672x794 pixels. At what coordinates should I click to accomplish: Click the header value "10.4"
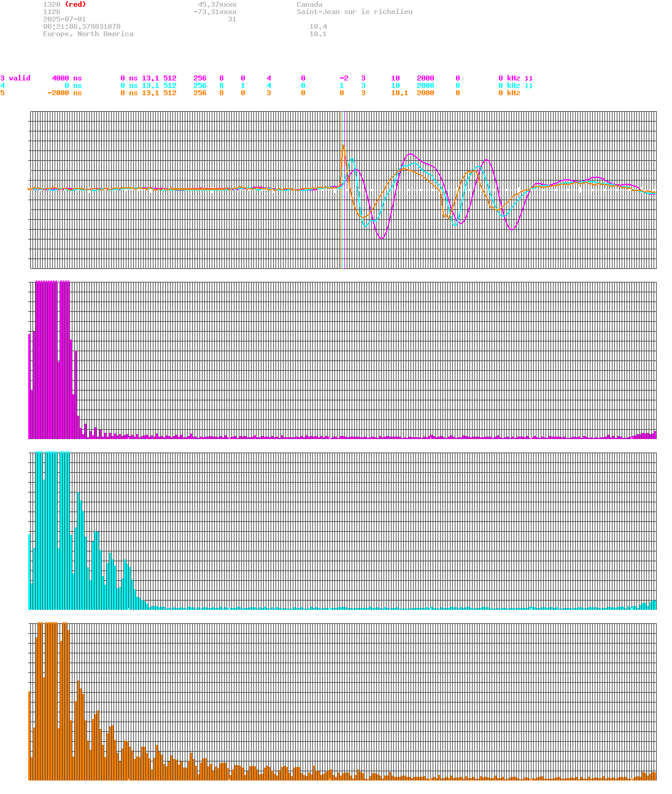(x=318, y=26)
